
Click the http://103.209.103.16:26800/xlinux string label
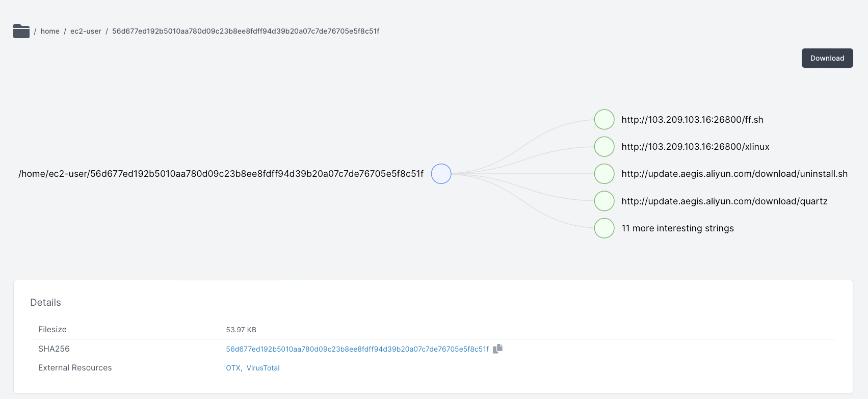695,147
